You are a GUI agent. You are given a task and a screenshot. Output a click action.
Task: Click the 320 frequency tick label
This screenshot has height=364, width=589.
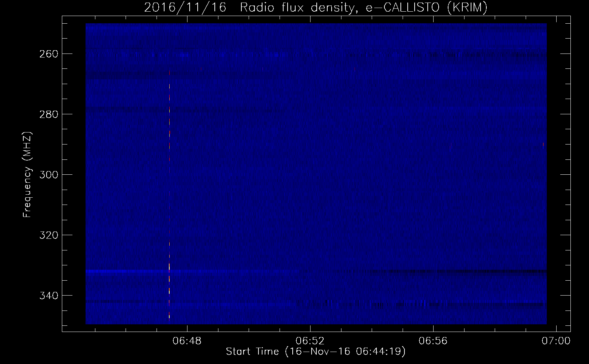pyautogui.click(x=48, y=235)
